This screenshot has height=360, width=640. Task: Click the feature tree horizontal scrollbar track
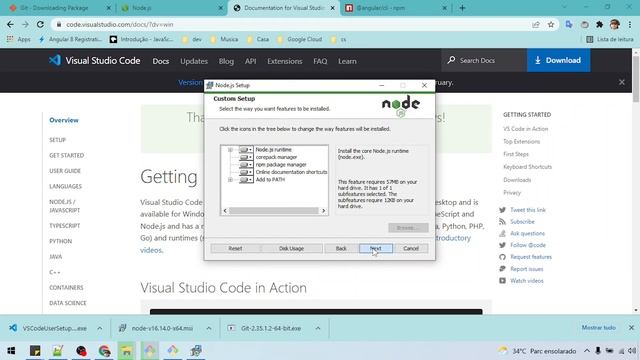274,211
